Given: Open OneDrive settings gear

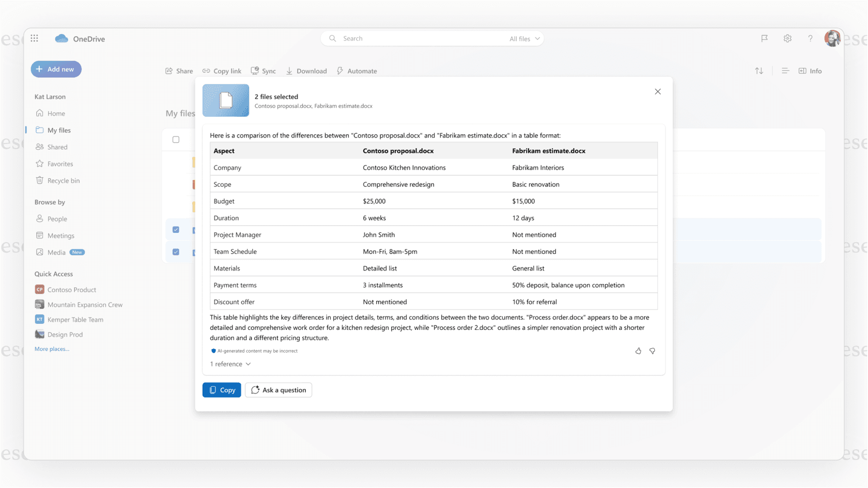Looking at the screenshot, I should (x=787, y=38).
